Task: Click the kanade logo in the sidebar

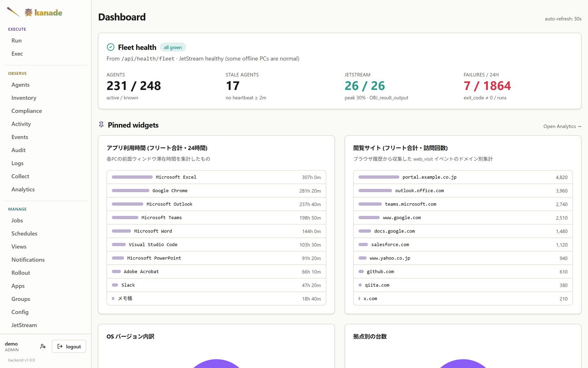Action: tap(35, 12)
